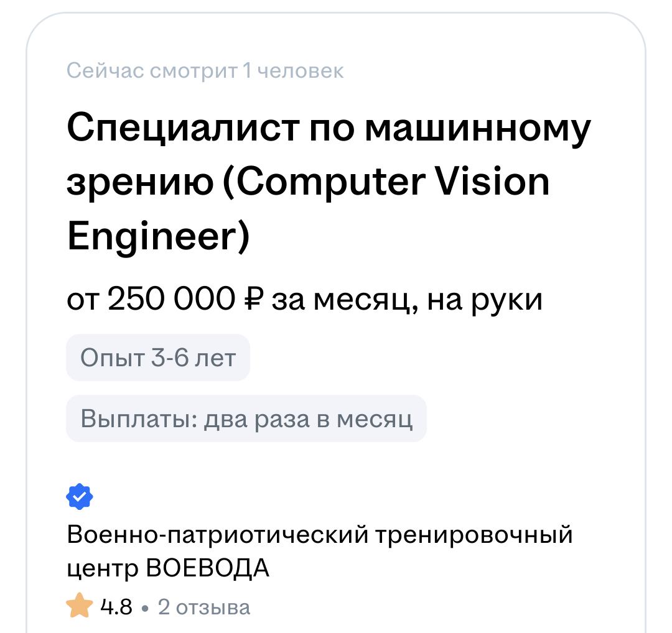Click the word "Engineer)" in the title
This screenshot has height=633, width=672.
[158, 236]
